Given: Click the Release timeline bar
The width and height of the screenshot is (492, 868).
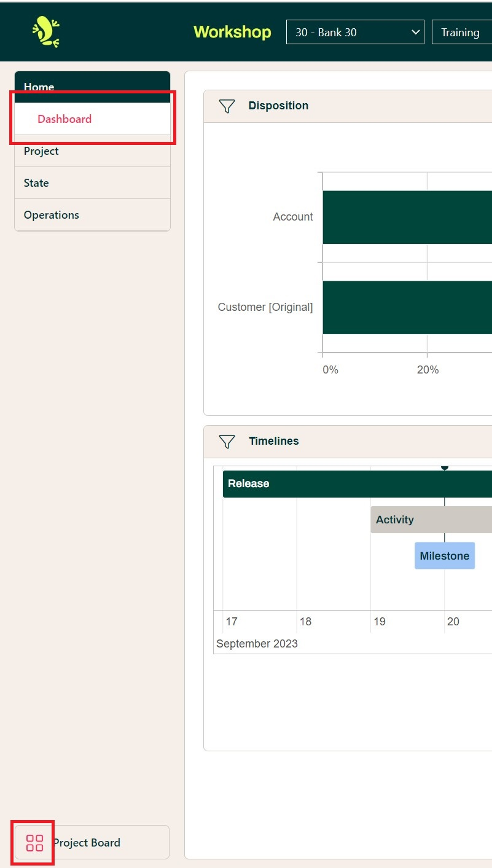Looking at the screenshot, I should click(x=357, y=484).
